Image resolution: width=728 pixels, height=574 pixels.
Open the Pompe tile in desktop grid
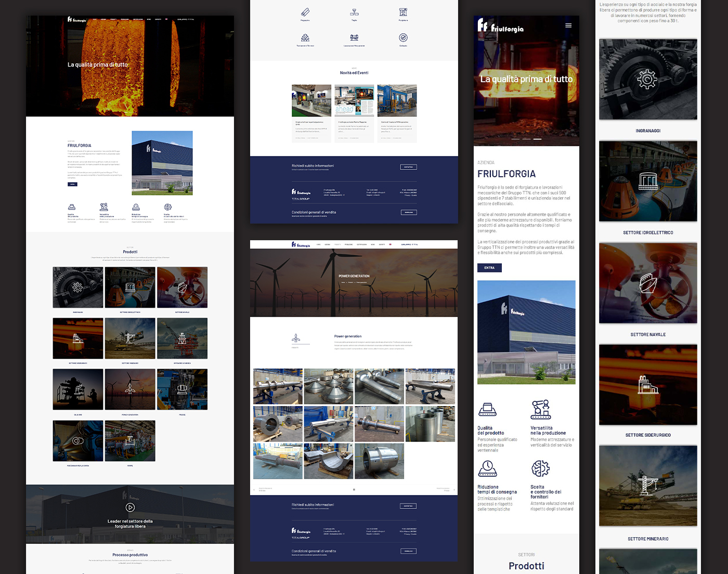[130, 441]
